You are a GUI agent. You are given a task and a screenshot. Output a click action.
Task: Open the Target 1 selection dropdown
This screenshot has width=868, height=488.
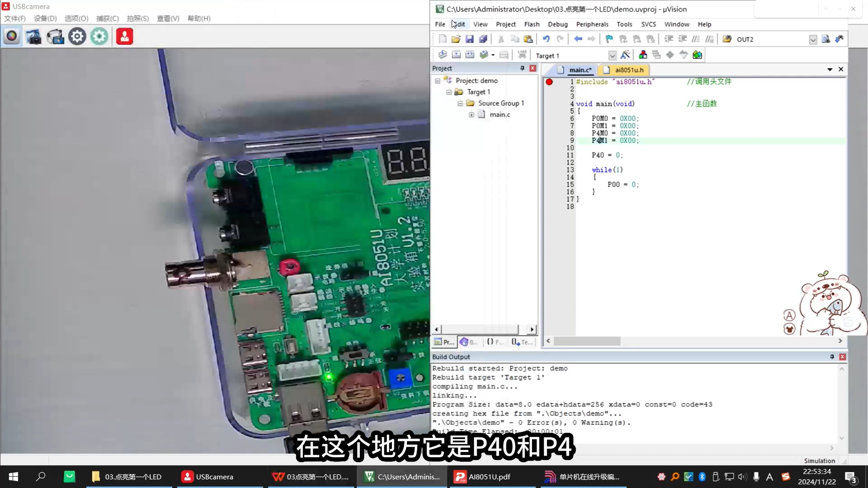click(612, 56)
